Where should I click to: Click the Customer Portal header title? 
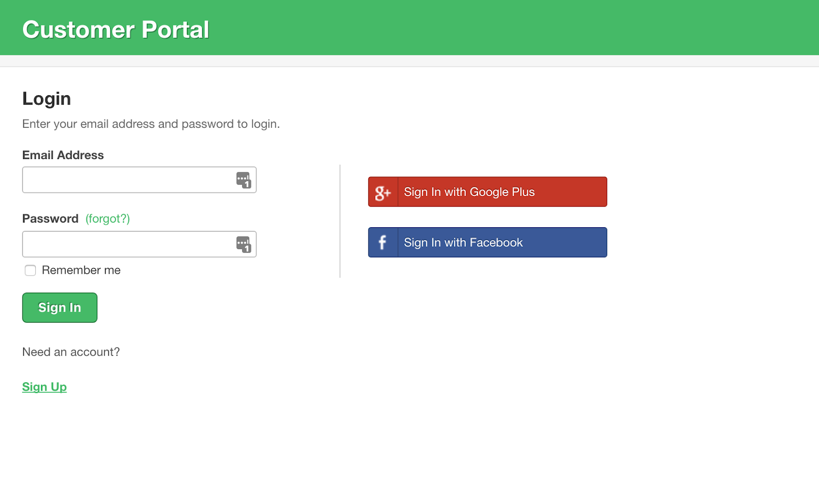pos(115,29)
